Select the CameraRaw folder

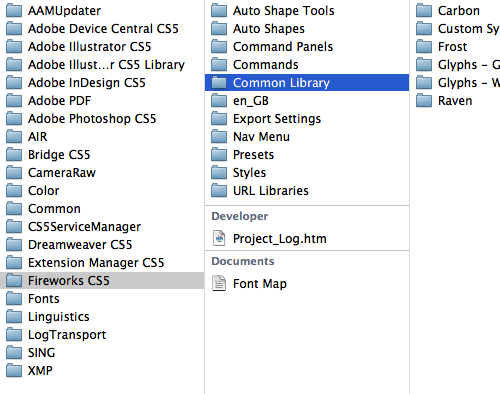click(x=102, y=173)
